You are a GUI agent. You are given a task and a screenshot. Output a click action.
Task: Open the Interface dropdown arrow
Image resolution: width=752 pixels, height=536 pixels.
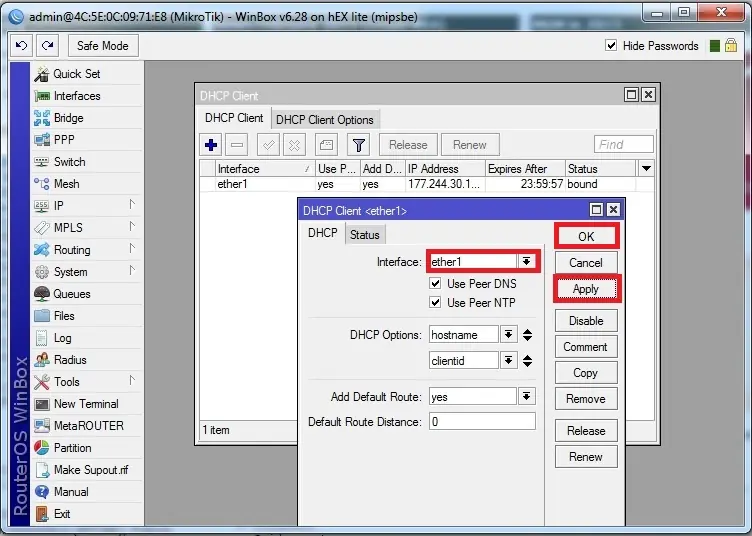coord(527,262)
